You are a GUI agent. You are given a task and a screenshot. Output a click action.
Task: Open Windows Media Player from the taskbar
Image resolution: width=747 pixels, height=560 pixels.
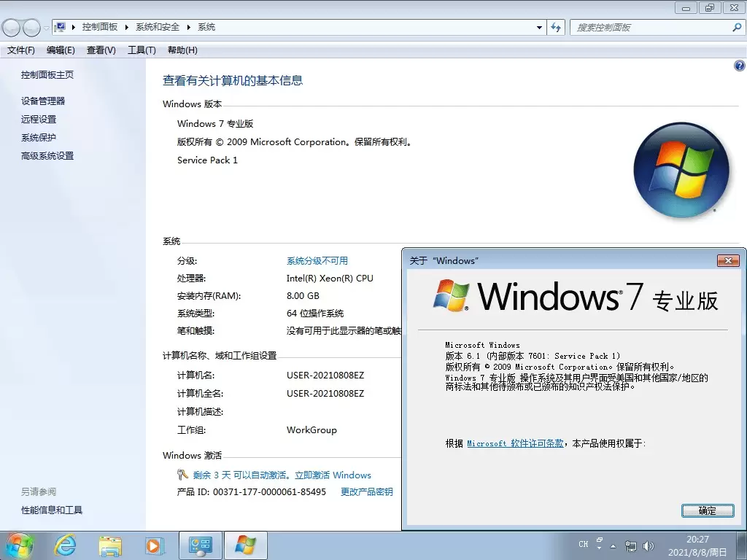(155, 545)
